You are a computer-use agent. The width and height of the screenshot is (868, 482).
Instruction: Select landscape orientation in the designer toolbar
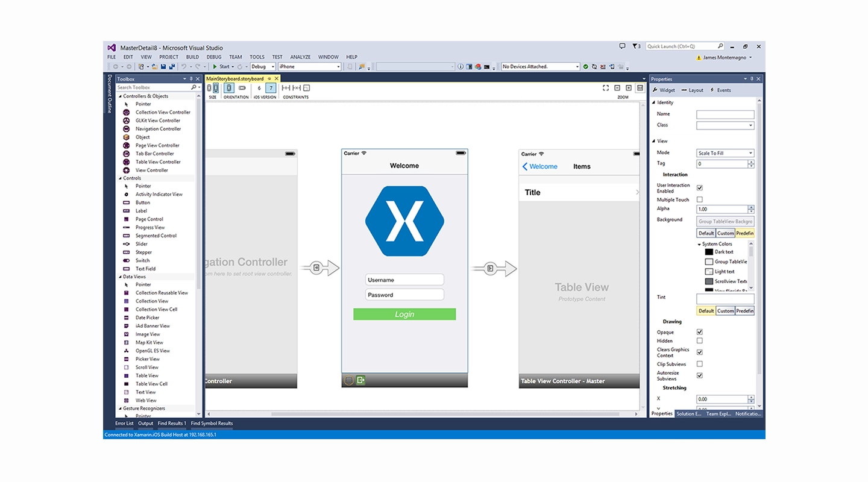[242, 88]
